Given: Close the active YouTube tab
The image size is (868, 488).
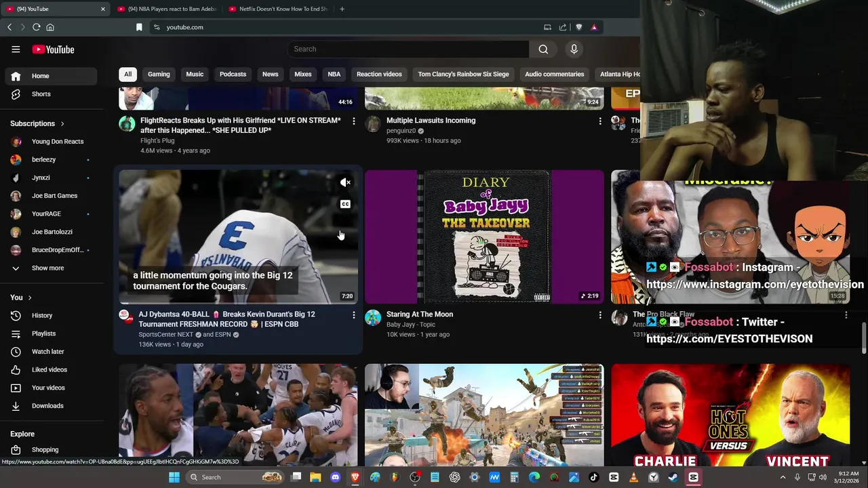Looking at the screenshot, I should [x=103, y=9].
